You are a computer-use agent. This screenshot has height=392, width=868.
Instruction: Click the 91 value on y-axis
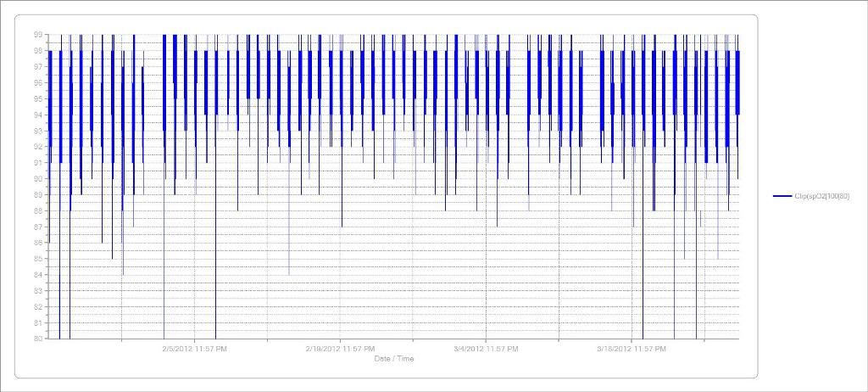38,163
